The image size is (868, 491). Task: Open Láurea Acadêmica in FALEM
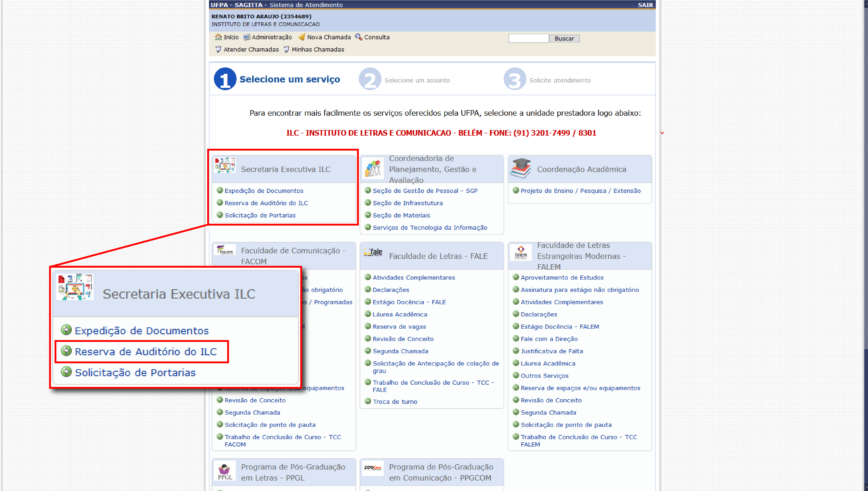click(x=548, y=364)
